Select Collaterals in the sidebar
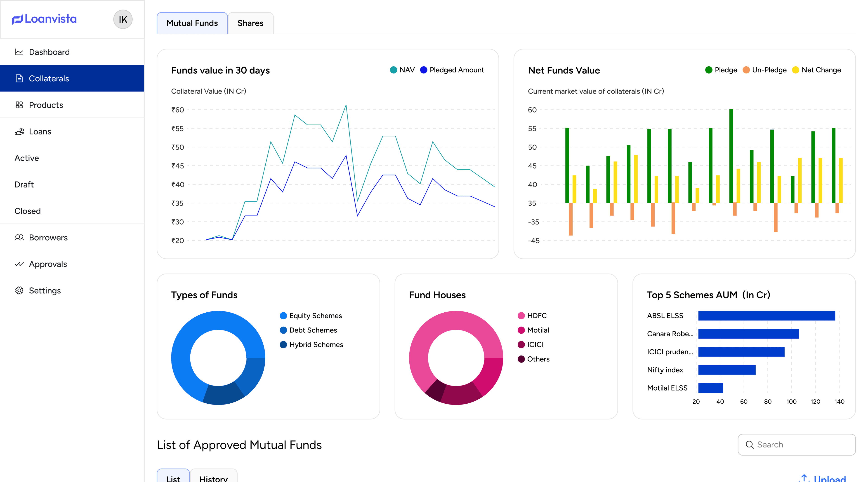Screen dimensions: 868x482 tap(72, 78)
